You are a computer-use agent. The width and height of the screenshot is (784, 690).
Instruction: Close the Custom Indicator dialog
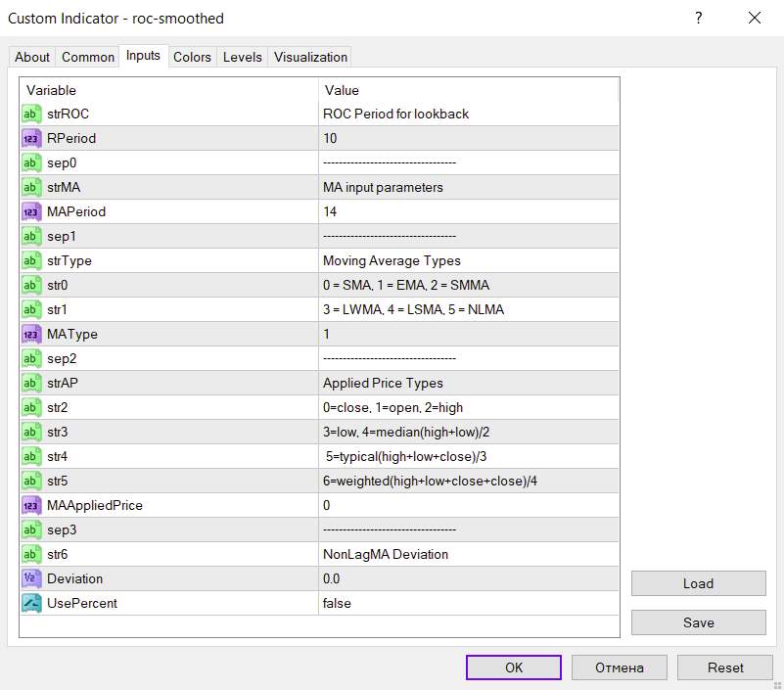coord(755,18)
